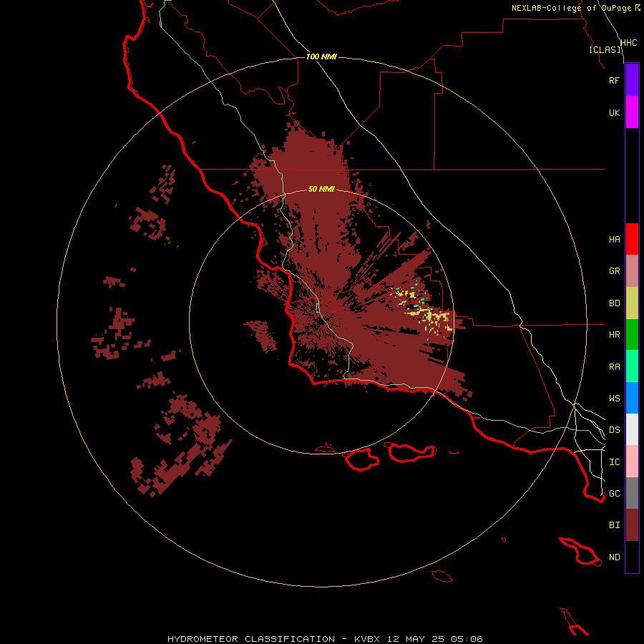This screenshot has height=644, width=644.
Task: Click the HR legend label
Action: click(x=614, y=335)
